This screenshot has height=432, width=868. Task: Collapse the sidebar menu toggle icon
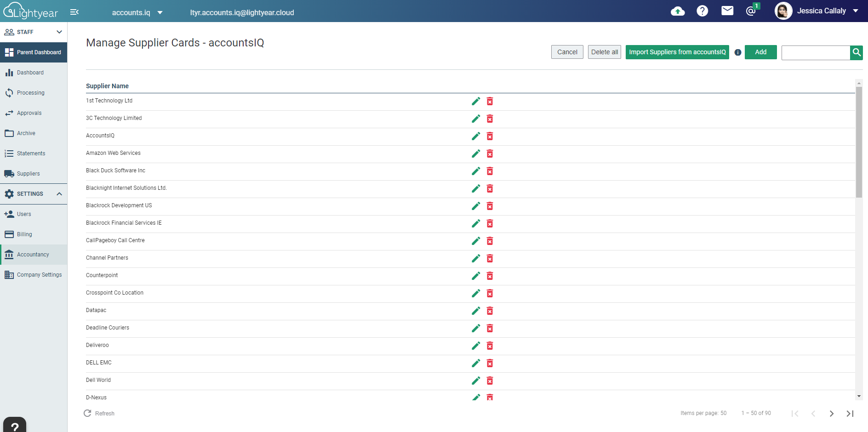(x=74, y=12)
